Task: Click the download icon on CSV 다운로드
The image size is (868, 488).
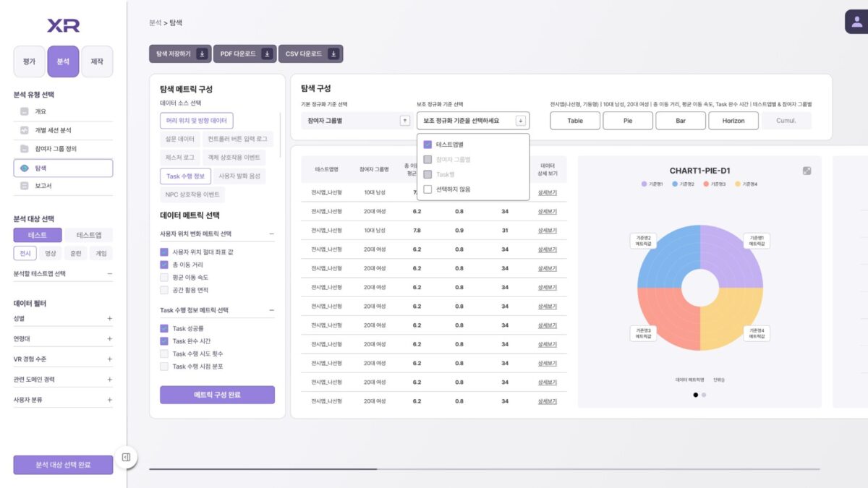Action: click(333, 54)
